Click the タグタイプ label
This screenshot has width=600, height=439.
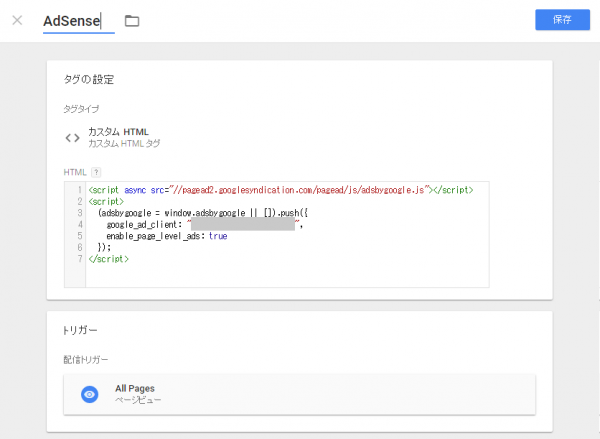[x=81, y=109]
